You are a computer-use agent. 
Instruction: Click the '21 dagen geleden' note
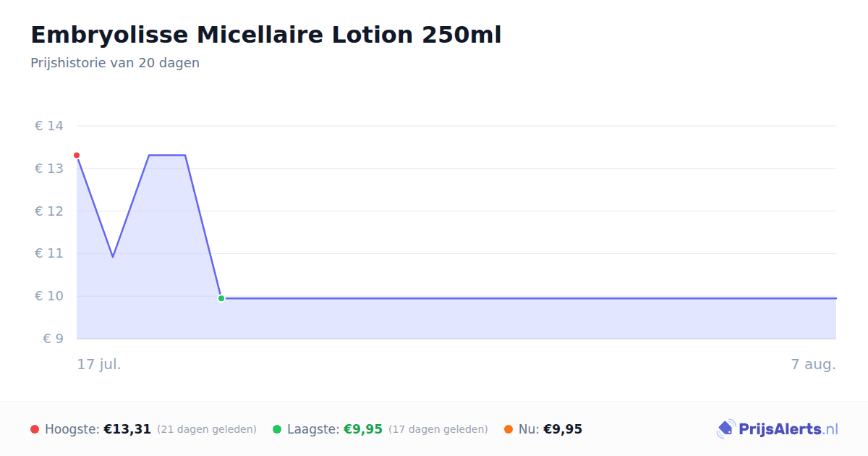tap(207, 429)
